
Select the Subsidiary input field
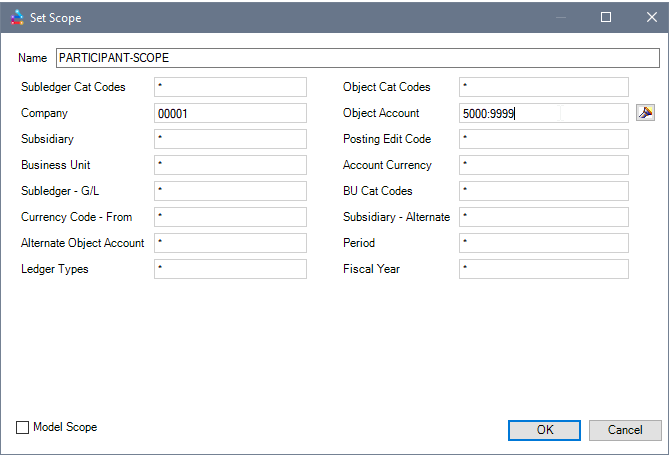(230, 139)
